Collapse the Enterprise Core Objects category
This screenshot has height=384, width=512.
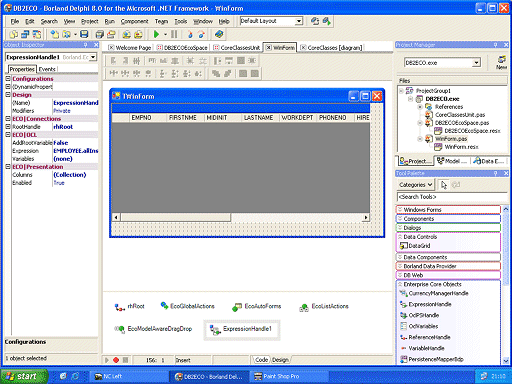click(x=400, y=284)
